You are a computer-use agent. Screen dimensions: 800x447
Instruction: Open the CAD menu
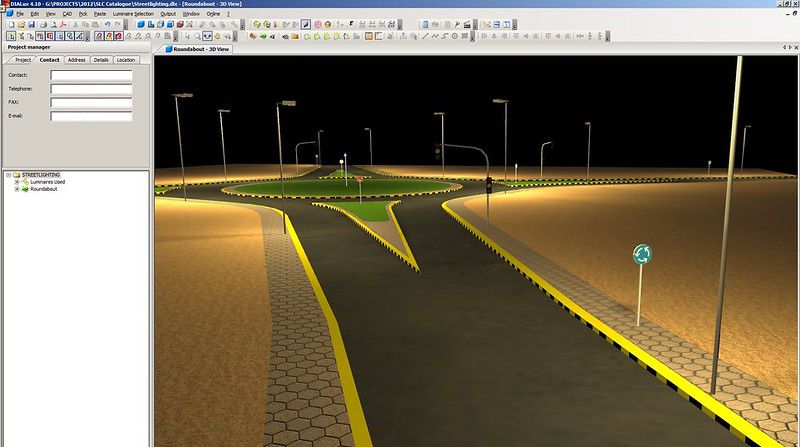[65, 14]
